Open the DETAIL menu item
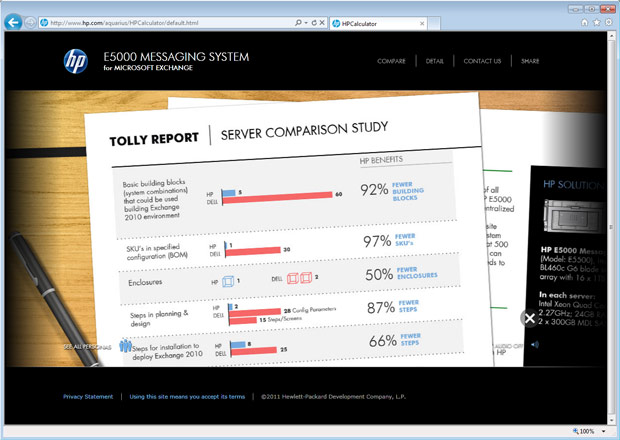The width and height of the screenshot is (620, 440). 435,61
